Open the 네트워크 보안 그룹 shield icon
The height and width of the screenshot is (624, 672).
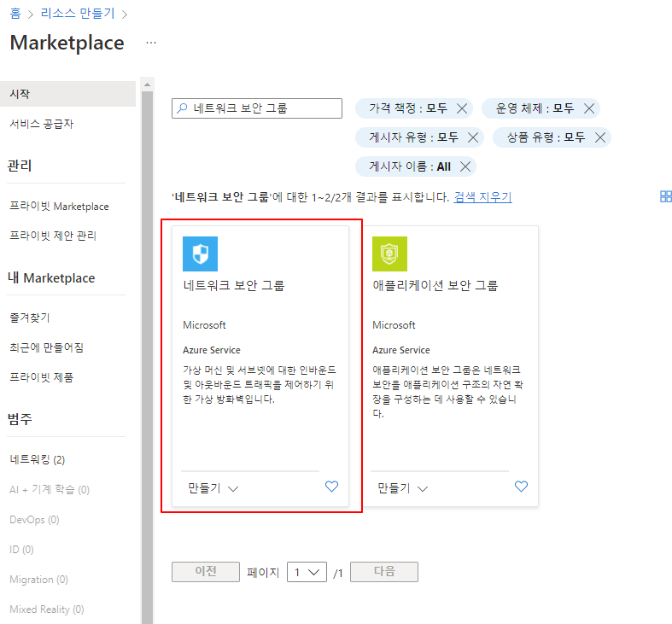[x=200, y=254]
